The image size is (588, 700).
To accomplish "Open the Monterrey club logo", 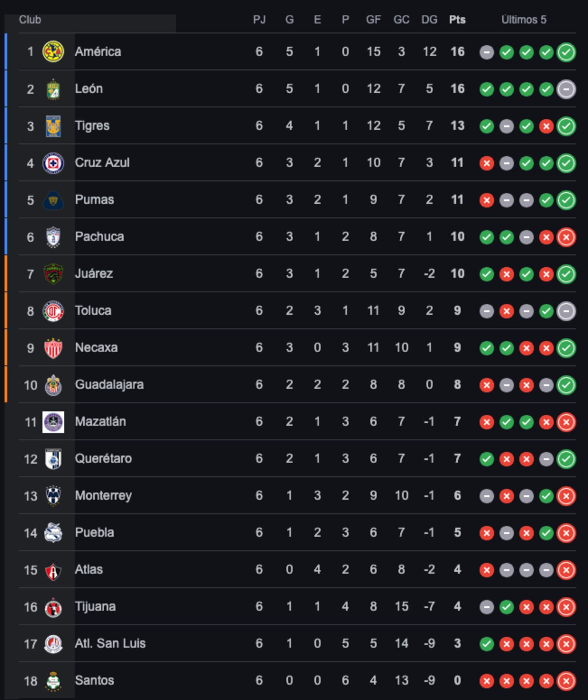I will 53,496.
